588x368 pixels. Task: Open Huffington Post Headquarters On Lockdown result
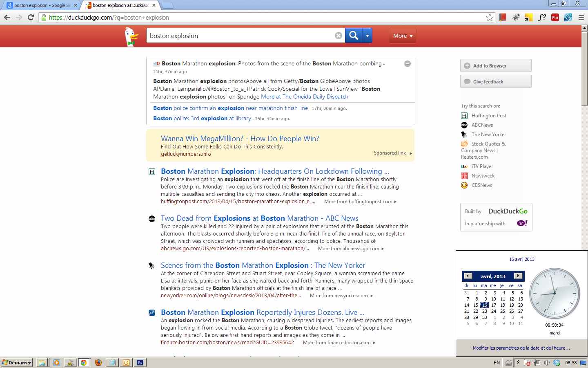click(x=275, y=171)
